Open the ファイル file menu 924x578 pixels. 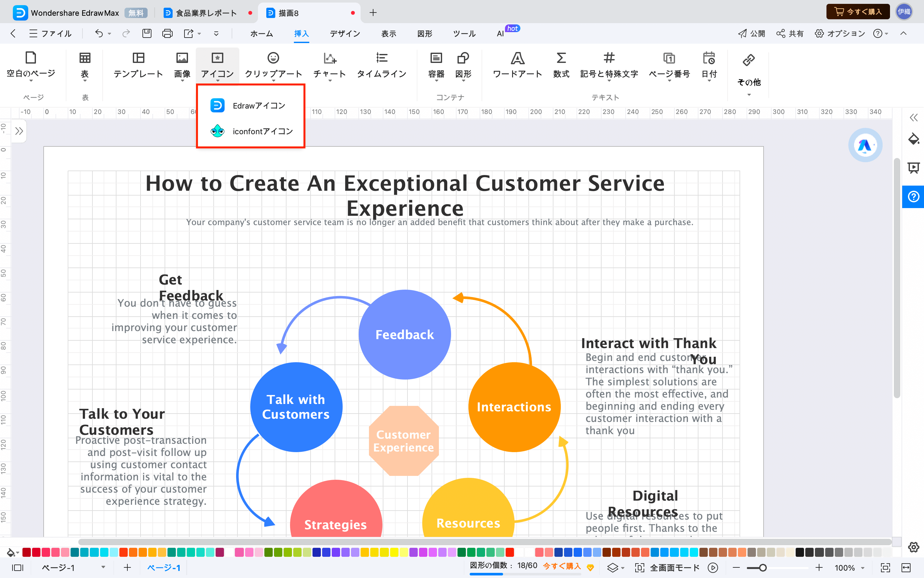click(50, 34)
